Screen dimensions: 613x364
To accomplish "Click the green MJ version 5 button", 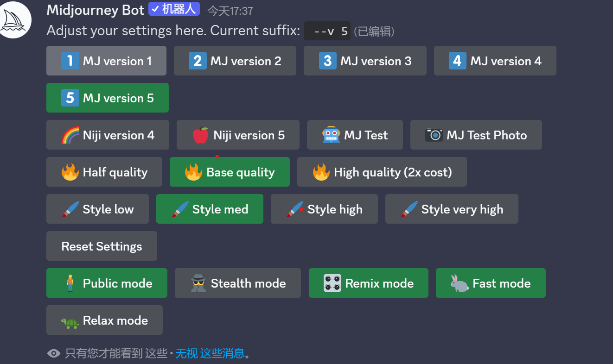I will [107, 98].
